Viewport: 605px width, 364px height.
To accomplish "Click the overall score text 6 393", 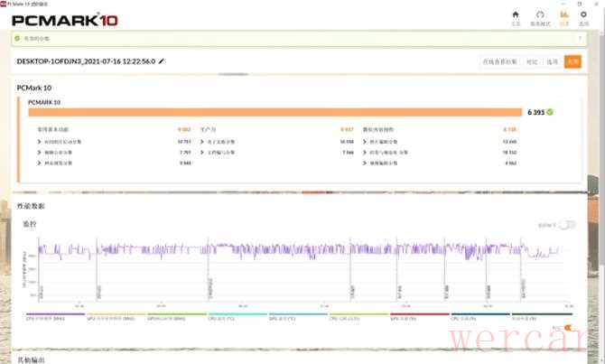I will click(535, 112).
